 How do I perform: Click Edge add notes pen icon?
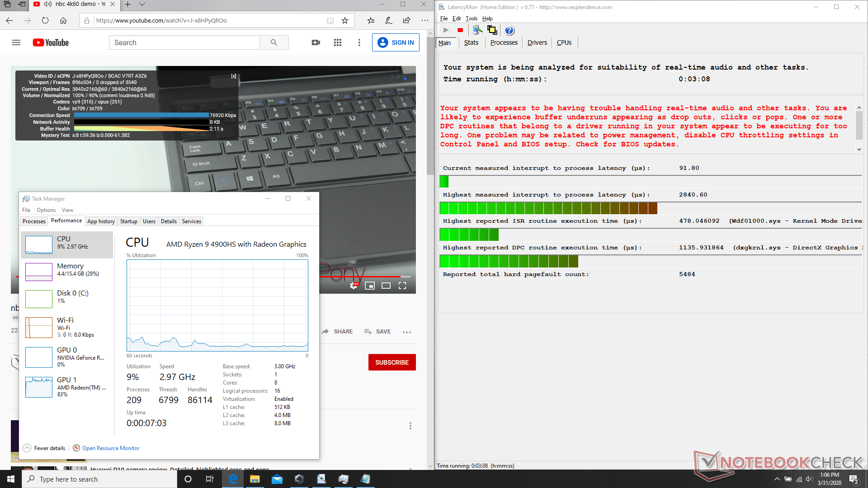click(388, 20)
